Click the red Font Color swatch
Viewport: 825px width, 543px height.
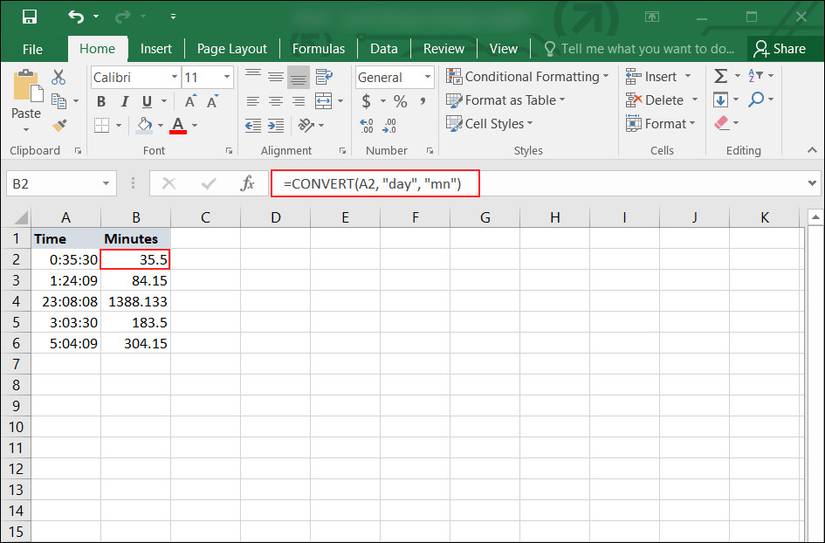pyautogui.click(x=178, y=125)
